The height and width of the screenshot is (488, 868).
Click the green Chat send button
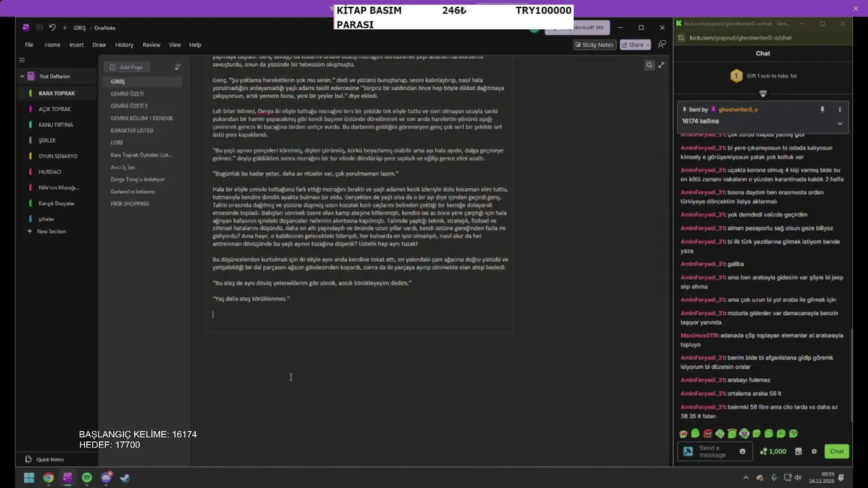click(x=837, y=451)
